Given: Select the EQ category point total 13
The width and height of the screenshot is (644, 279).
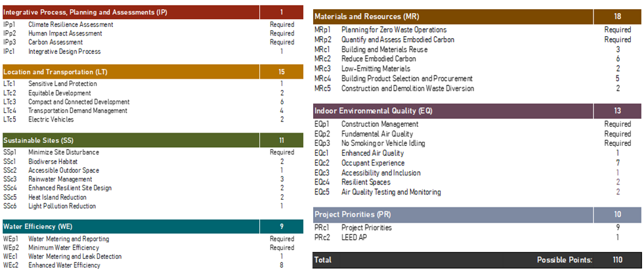Looking at the screenshot, I should pyautogui.click(x=618, y=111).
